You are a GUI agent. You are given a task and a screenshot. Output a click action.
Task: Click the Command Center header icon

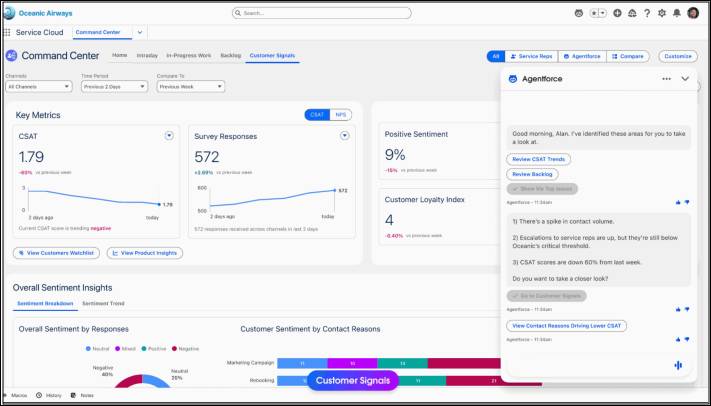tap(11, 56)
